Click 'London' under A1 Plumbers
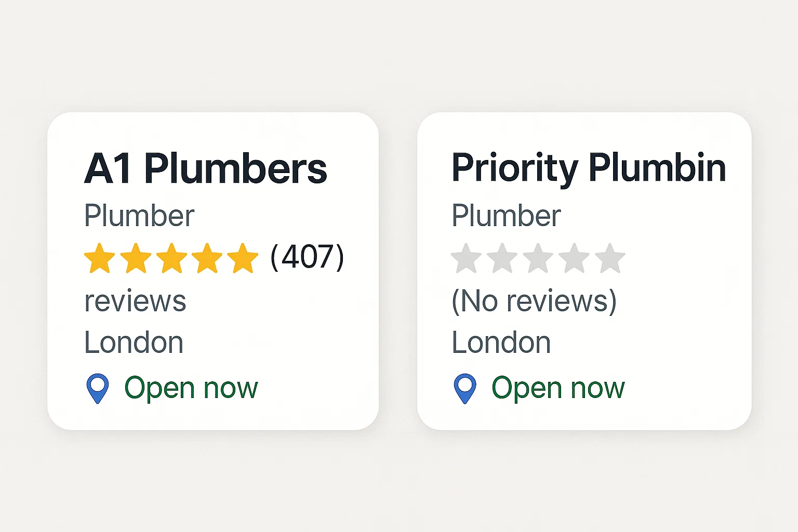 [x=134, y=342]
